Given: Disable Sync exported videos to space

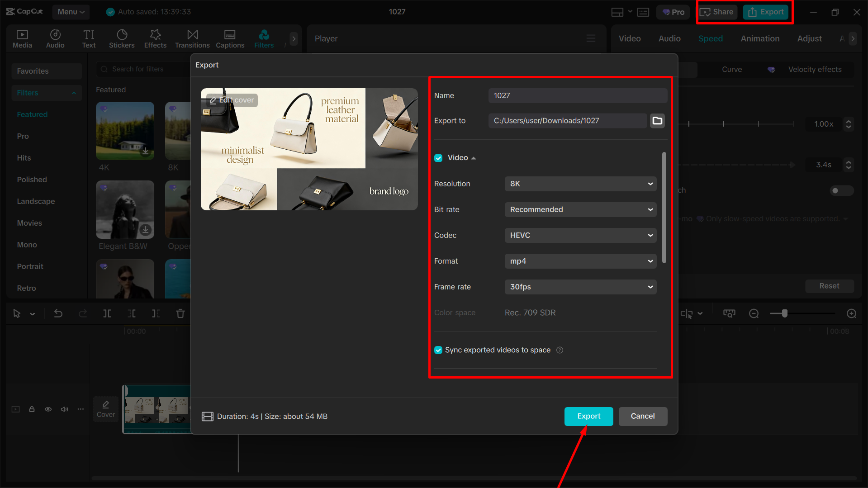Looking at the screenshot, I should 438,350.
